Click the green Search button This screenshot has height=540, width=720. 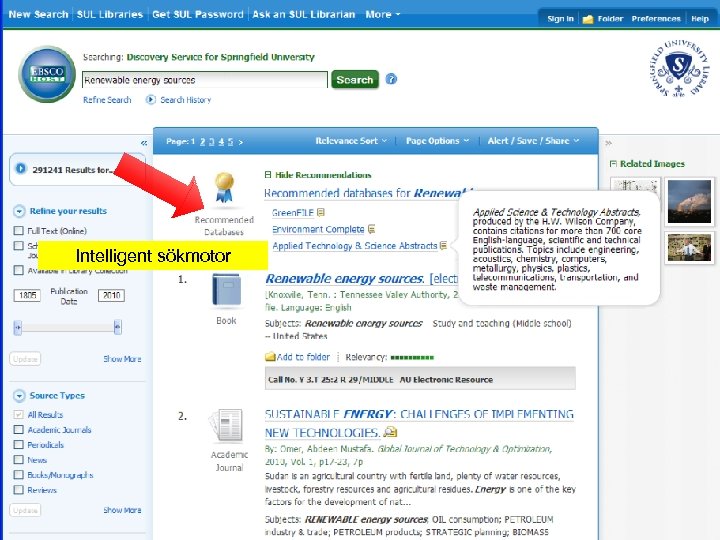click(x=355, y=79)
